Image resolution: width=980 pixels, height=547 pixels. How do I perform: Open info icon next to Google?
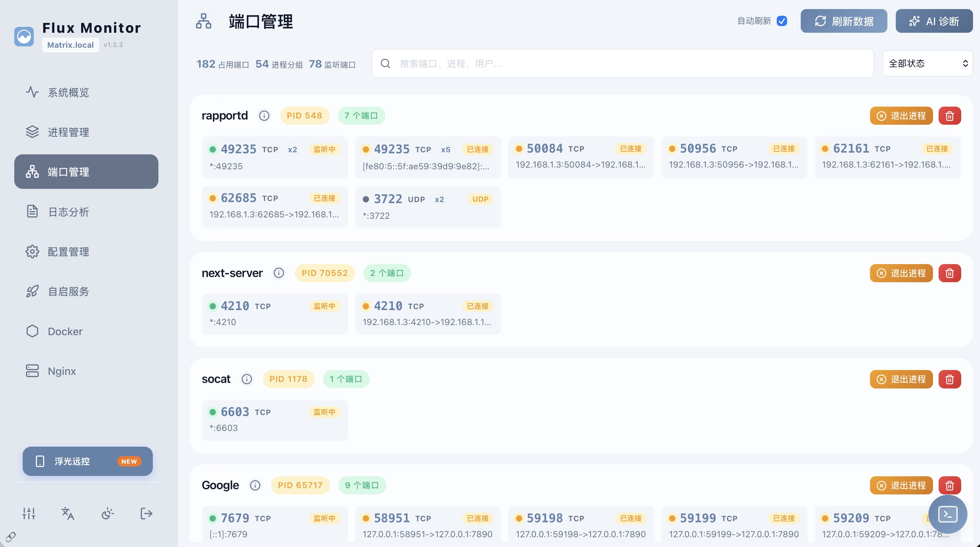point(255,485)
